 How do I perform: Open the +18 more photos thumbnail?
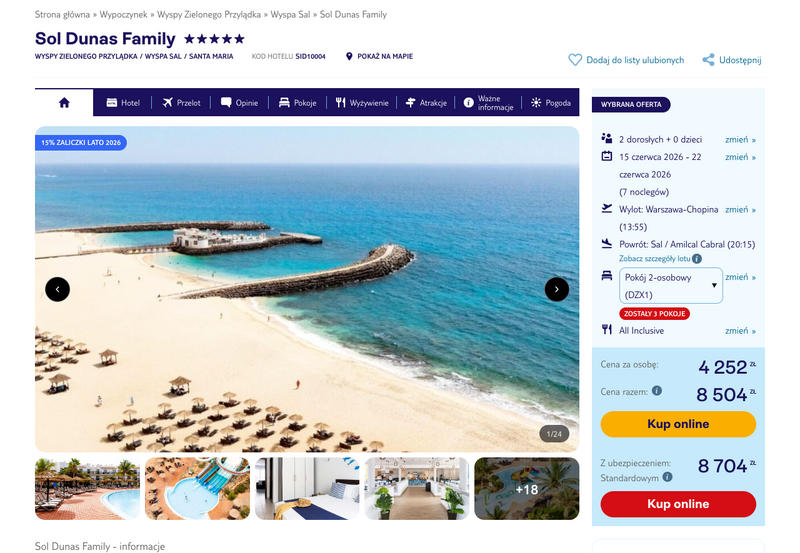(527, 489)
